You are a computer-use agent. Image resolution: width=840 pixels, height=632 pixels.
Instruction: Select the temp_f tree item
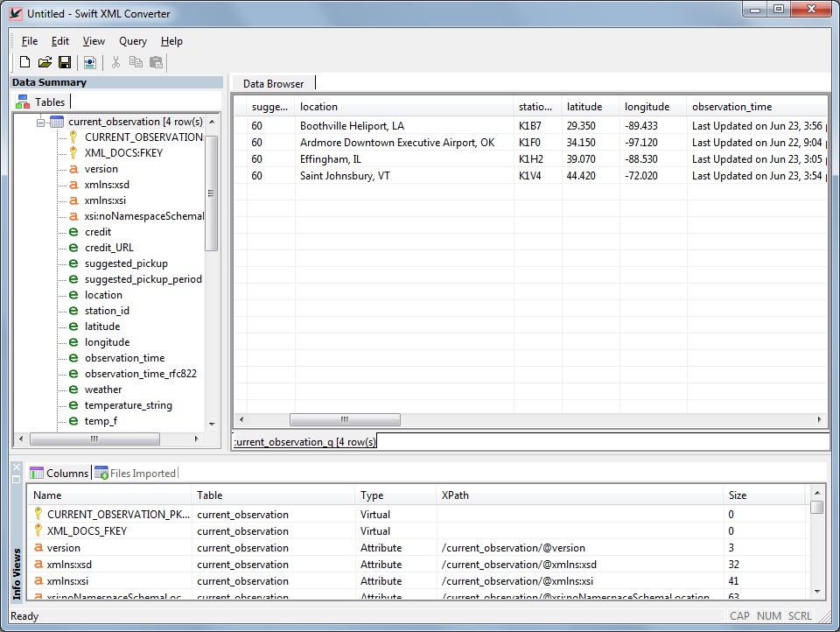(101, 421)
